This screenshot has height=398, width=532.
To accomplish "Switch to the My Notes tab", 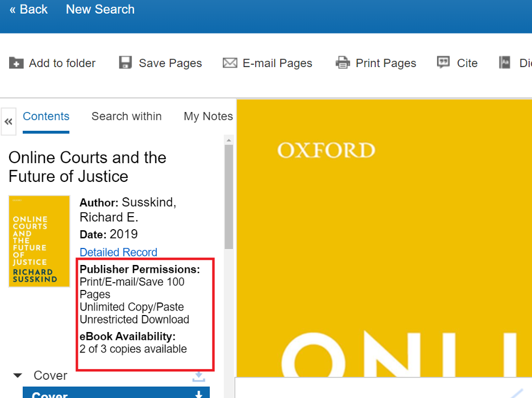I will click(x=208, y=117).
